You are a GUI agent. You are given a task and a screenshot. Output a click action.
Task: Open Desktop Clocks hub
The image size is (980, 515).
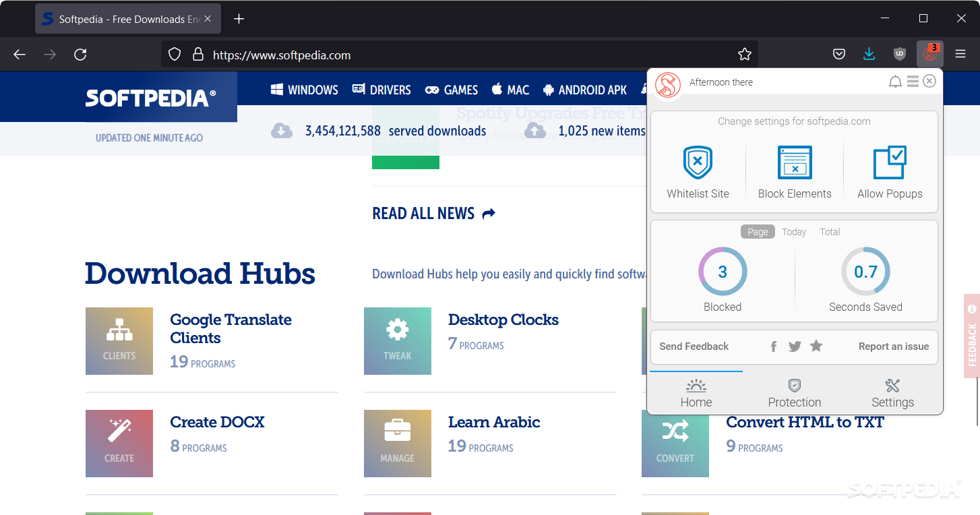point(503,320)
